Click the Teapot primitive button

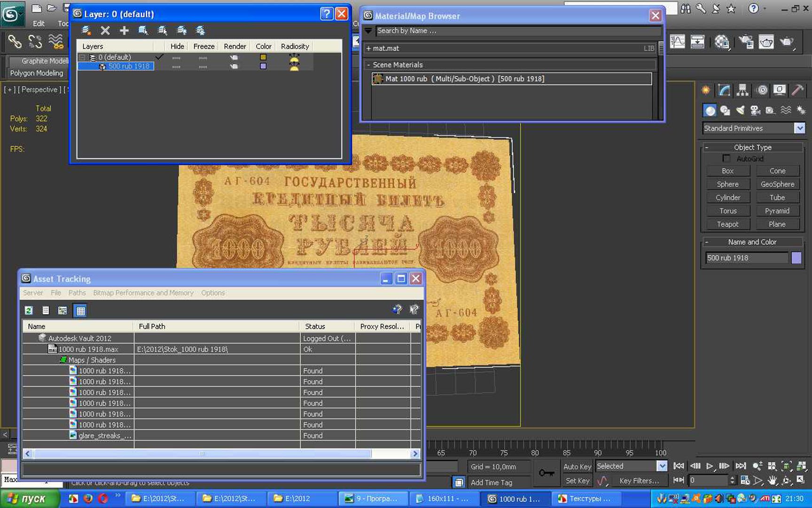point(727,224)
